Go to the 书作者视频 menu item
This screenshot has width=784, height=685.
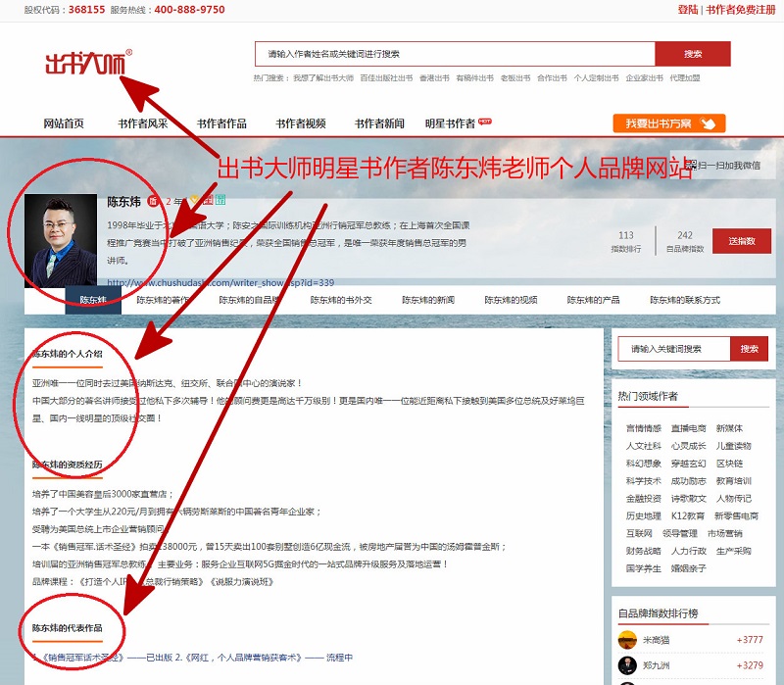coord(300,123)
